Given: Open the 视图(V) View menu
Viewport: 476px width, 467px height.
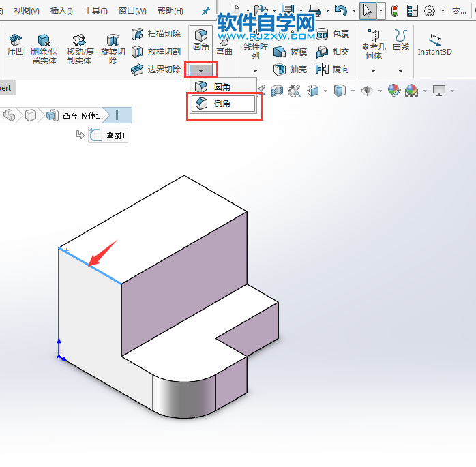Looking at the screenshot, I should click(x=27, y=11).
